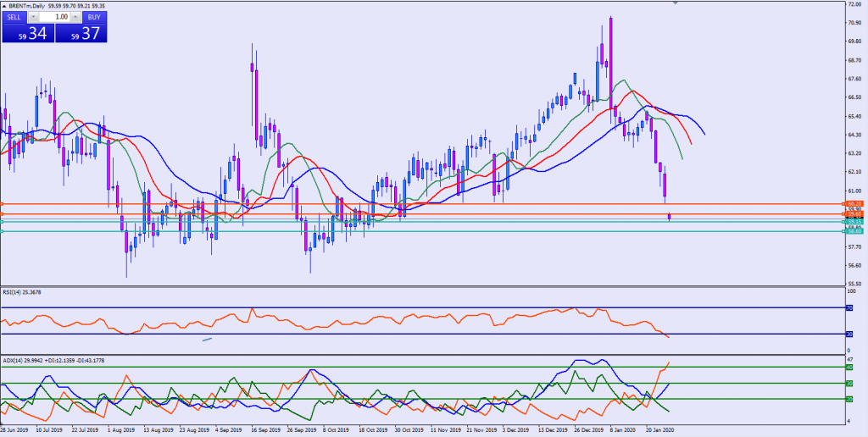The image size is (868, 437).
Task: Decrease trade volume with the down arrow
Action: [33, 16]
